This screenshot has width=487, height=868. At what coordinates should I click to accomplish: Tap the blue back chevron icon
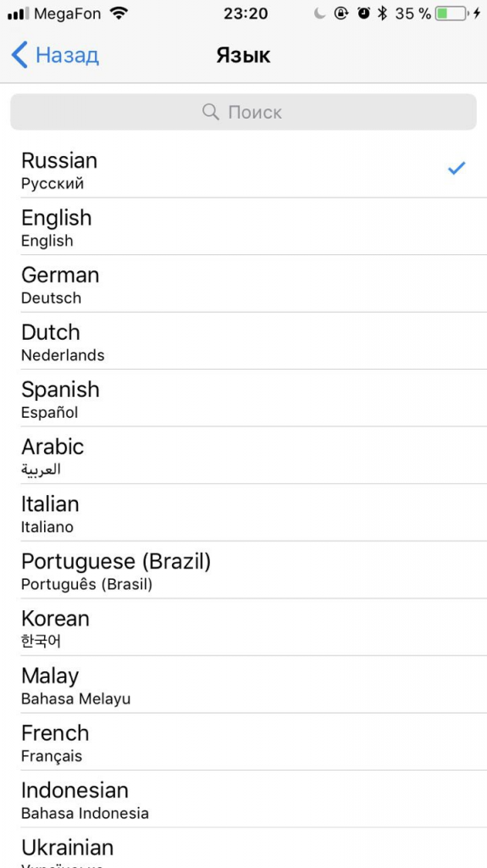[x=19, y=55]
